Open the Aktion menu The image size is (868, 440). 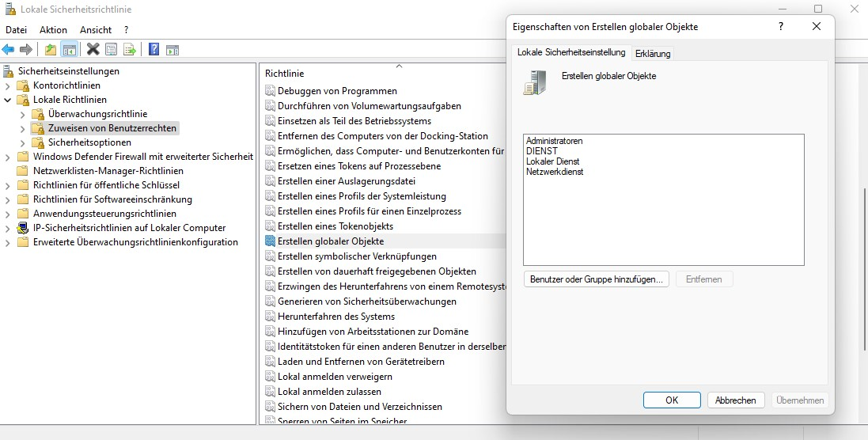53,30
